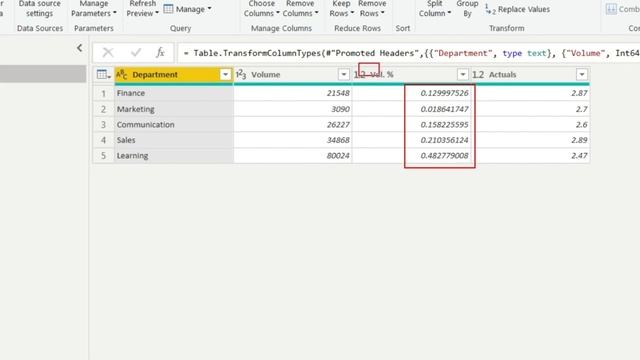The image size is (640, 360).
Task: Click the 123 whole number type icon on Volume
Action: 241,75
